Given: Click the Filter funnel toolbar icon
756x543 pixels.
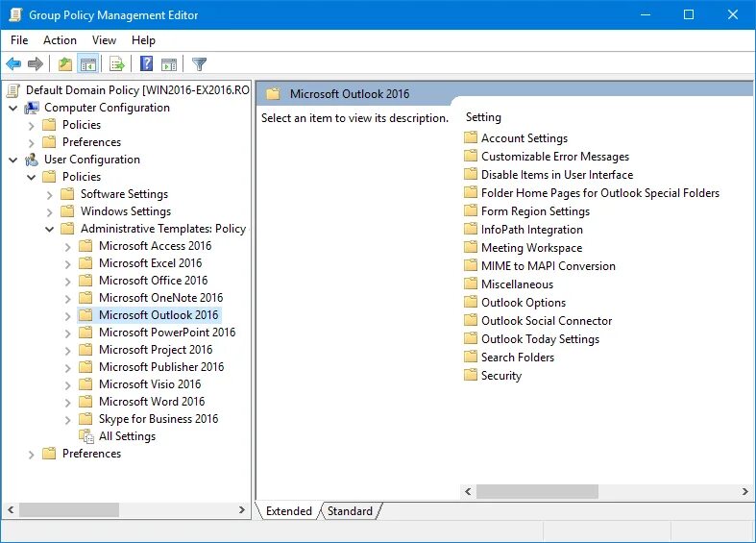Looking at the screenshot, I should [199, 63].
